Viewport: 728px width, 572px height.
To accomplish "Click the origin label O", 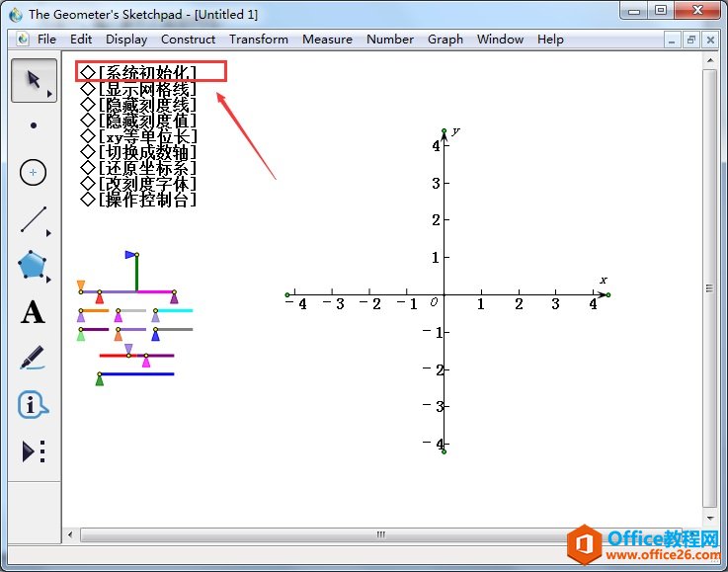I will pyautogui.click(x=434, y=302).
